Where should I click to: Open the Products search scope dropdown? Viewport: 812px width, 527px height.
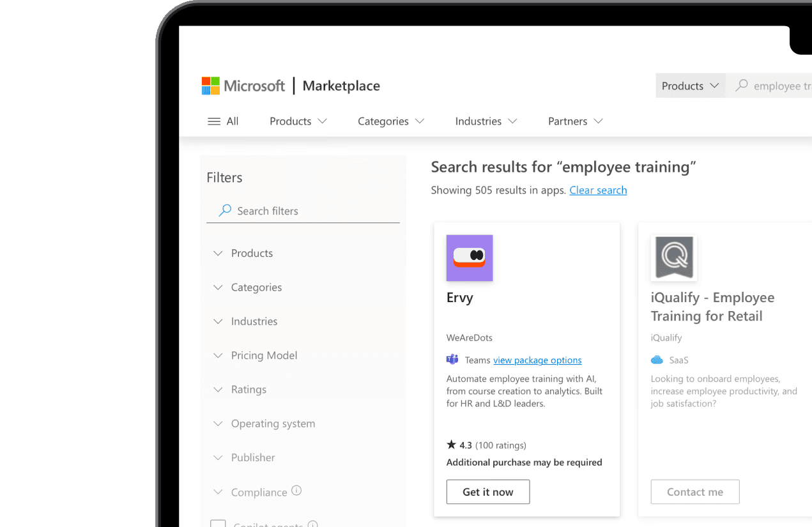point(691,86)
